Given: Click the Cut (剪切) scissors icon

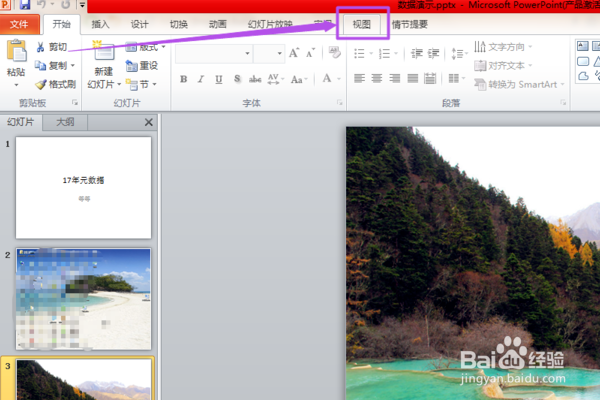Looking at the screenshot, I should coord(41,47).
